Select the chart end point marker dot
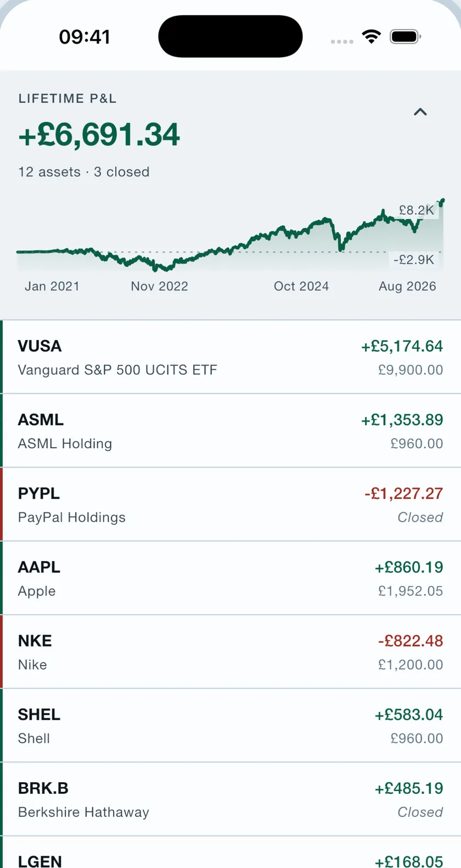 (x=442, y=201)
